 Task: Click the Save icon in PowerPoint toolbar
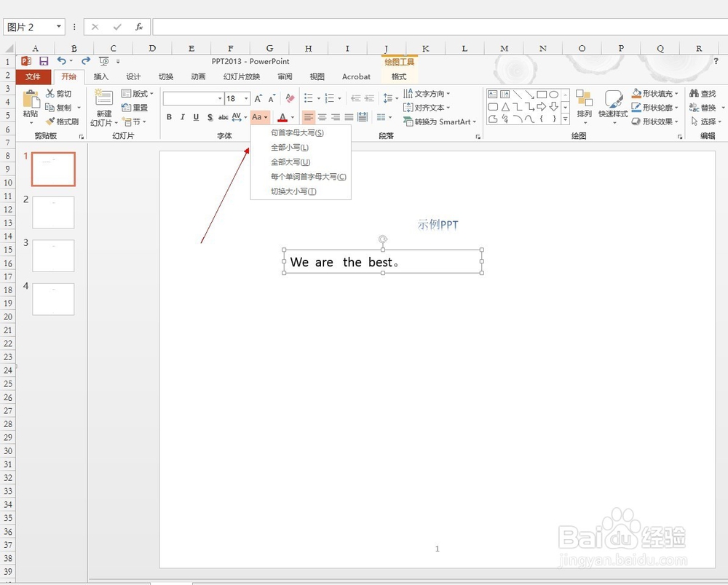[44, 61]
